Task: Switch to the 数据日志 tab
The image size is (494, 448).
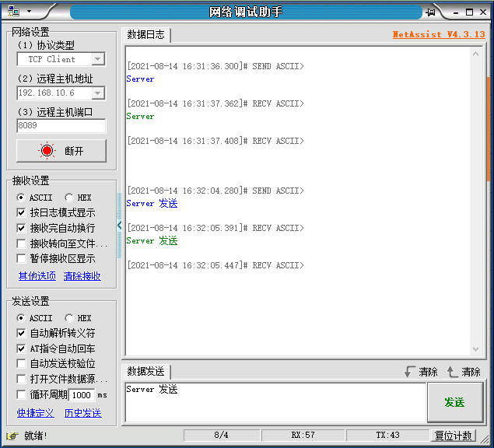Action: pos(146,35)
